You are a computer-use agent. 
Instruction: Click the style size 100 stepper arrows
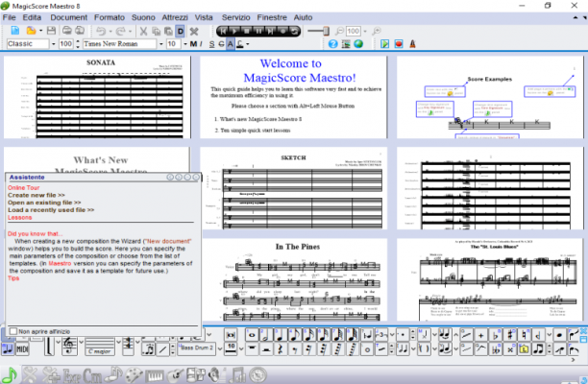coord(78,44)
